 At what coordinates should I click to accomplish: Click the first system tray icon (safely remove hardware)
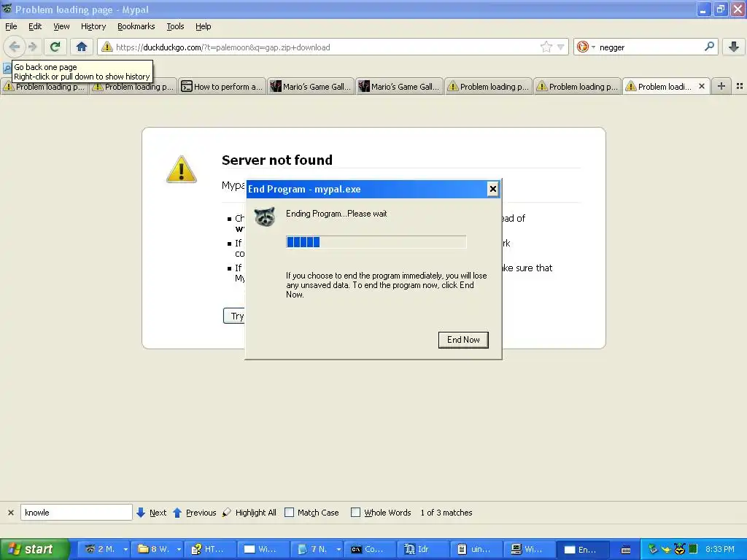pos(653,549)
